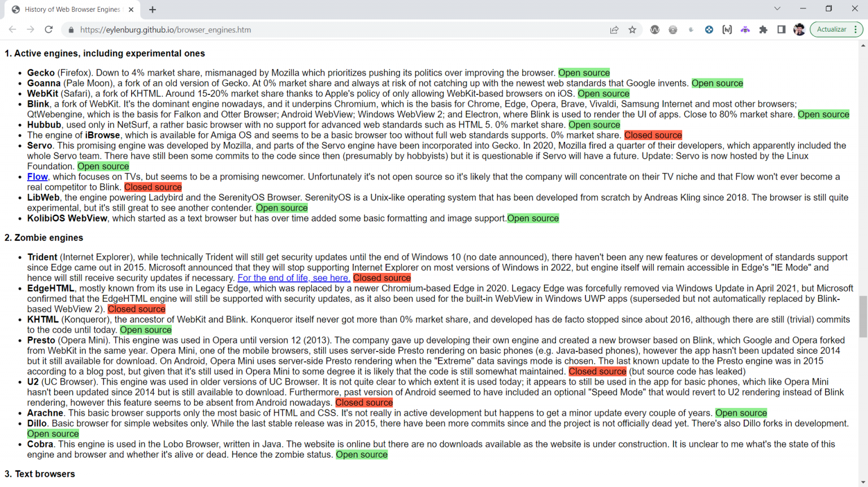Open the user profile avatar

coord(799,29)
